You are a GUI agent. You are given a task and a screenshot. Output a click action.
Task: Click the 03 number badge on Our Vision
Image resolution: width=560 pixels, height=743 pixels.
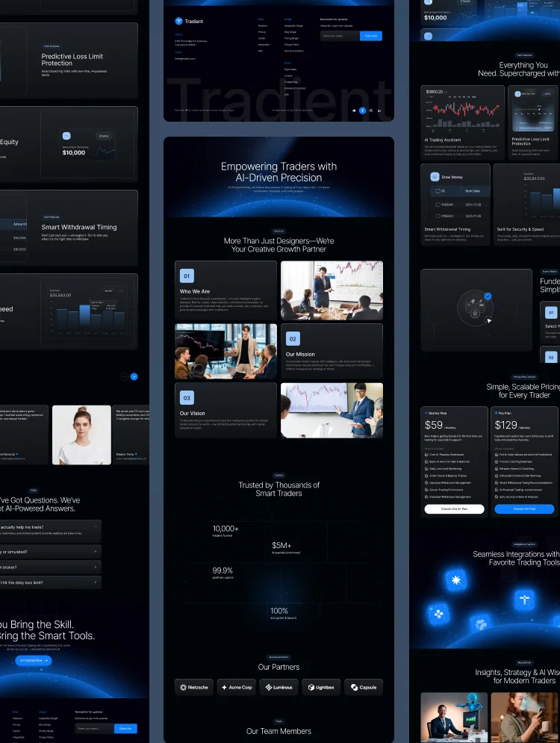point(187,398)
